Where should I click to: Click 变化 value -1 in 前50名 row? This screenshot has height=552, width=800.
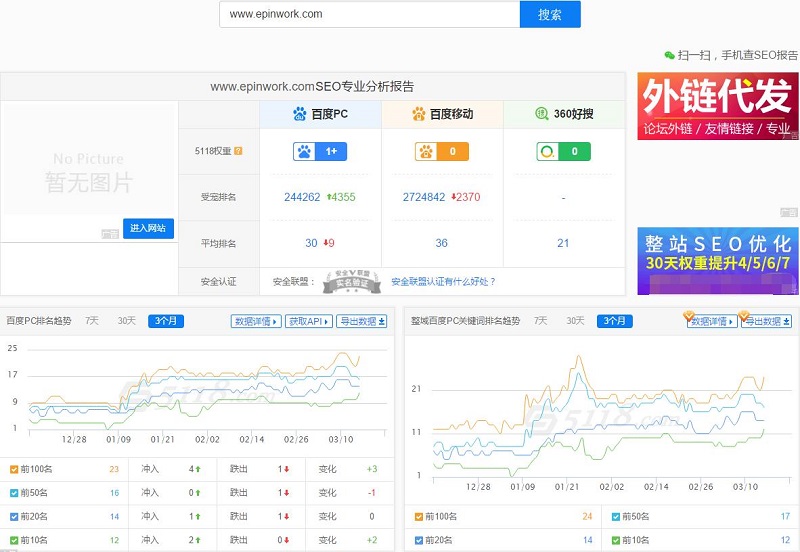coord(372,493)
